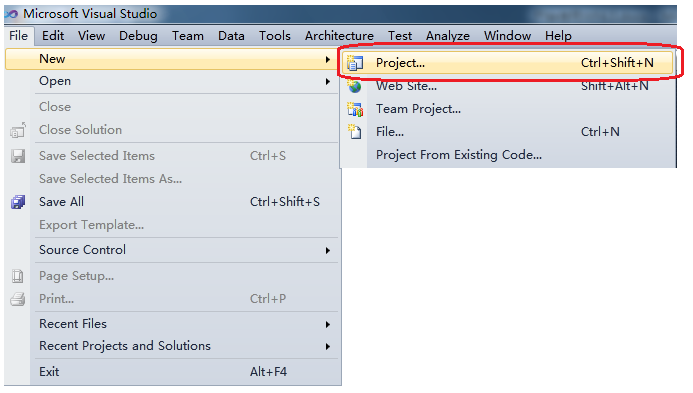Click the Team Project icon

pyautogui.click(x=355, y=109)
